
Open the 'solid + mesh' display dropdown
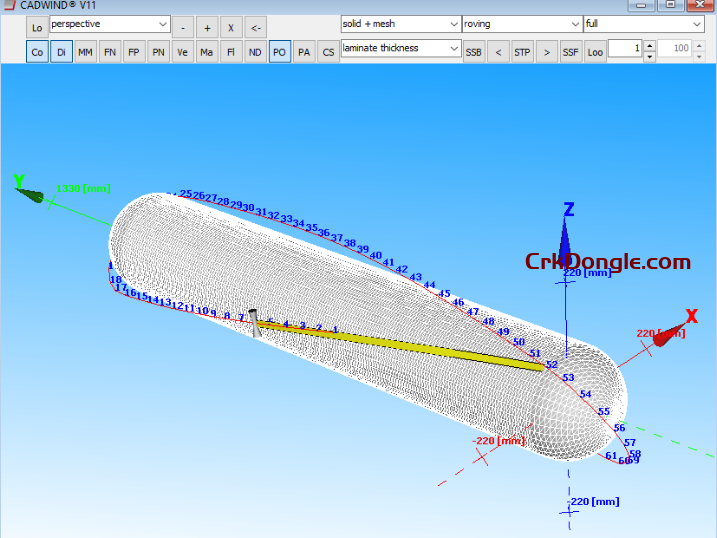399,24
